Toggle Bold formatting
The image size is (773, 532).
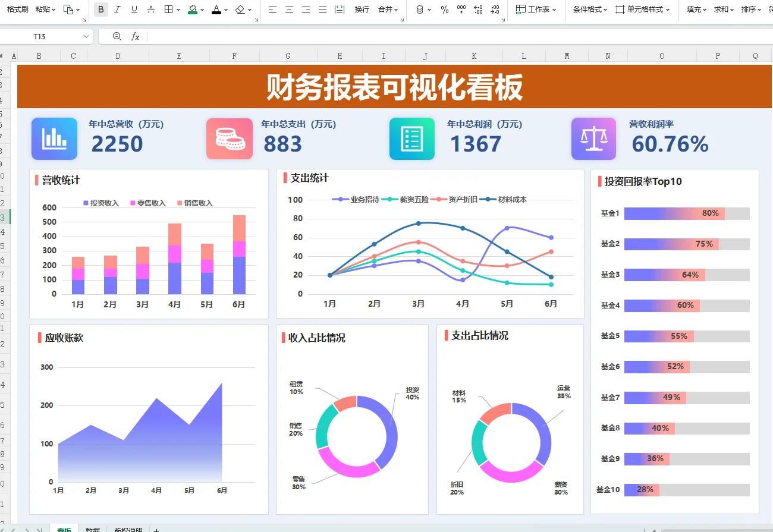click(x=100, y=10)
